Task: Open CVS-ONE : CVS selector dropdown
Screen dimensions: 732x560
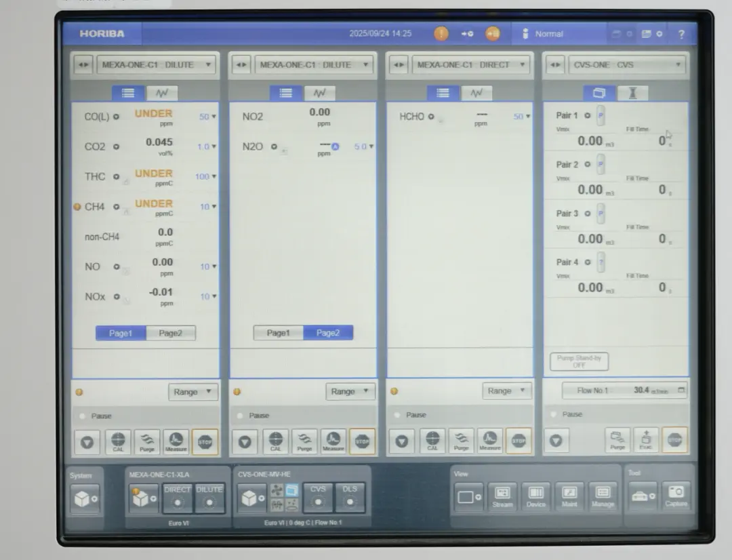Action: point(626,65)
